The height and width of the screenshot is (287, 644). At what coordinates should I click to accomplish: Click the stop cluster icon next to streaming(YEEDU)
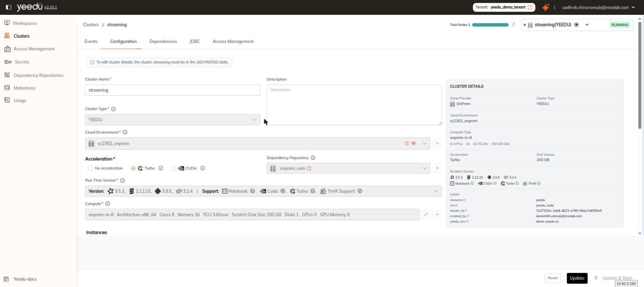tap(576, 25)
